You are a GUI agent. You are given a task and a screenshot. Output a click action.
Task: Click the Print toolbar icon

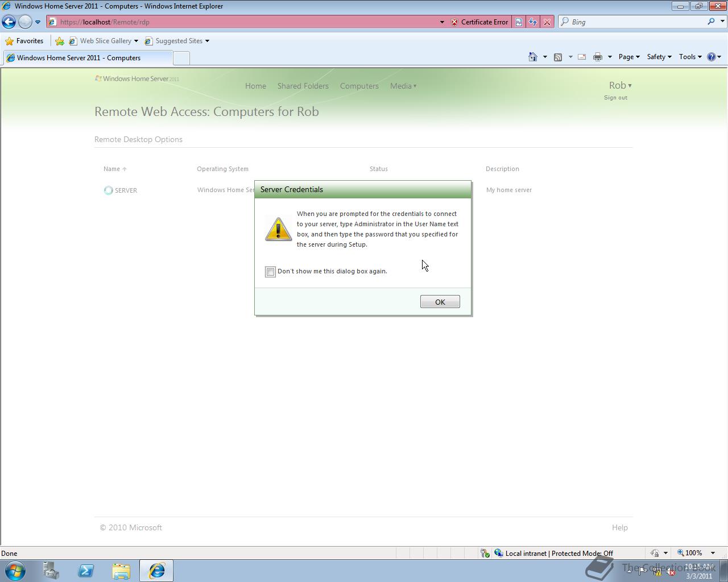[597, 57]
